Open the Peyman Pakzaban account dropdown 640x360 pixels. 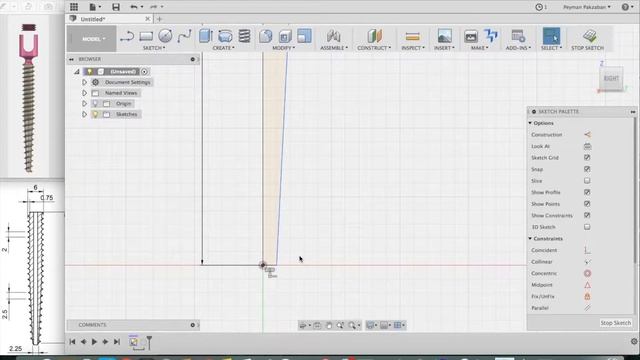[587, 7]
